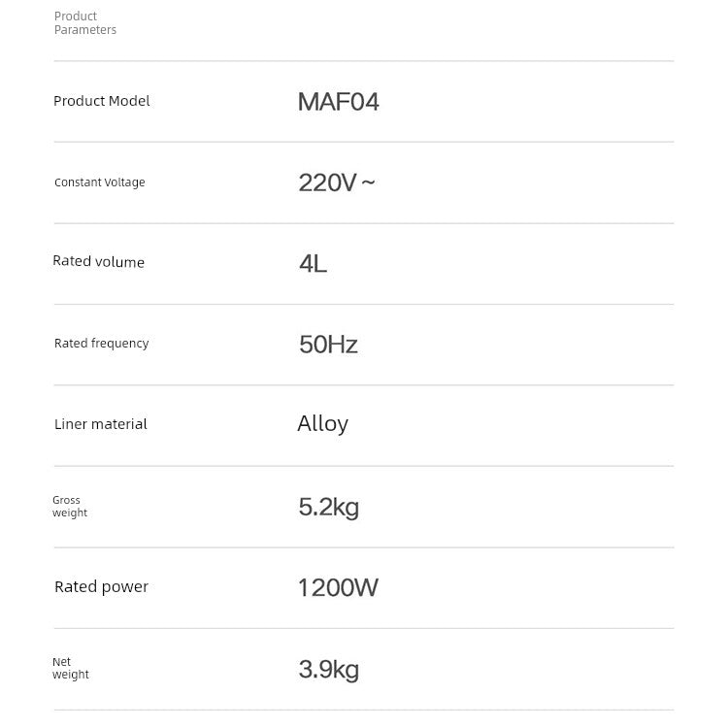Screen dimensions: 728x728
Task: Select the Alloy material value
Action: (322, 423)
